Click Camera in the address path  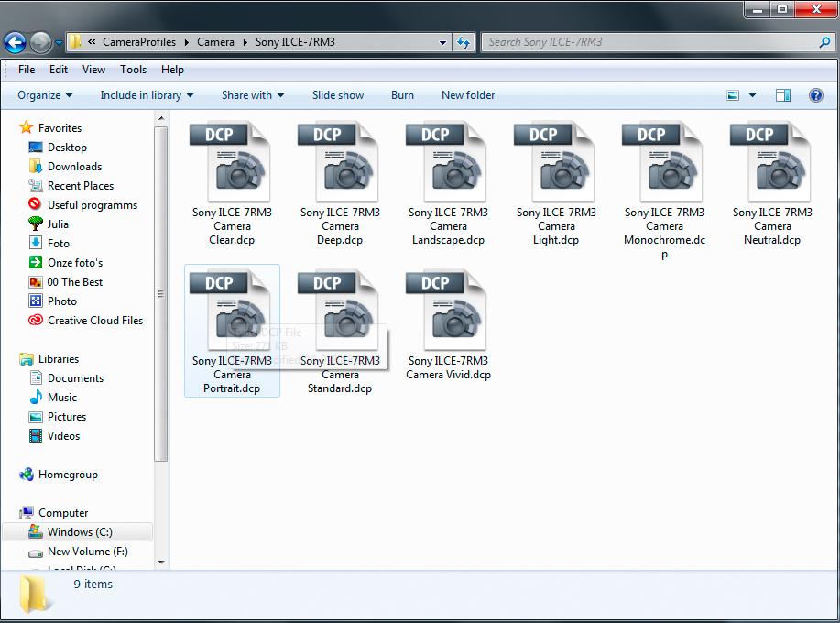pyautogui.click(x=215, y=42)
